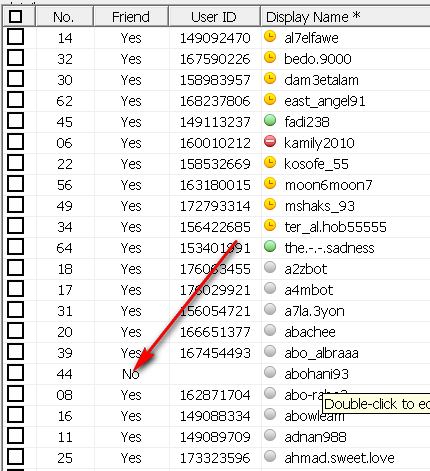Check the box for row No. 44
430x471 pixels.
pyautogui.click(x=15, y=372)
